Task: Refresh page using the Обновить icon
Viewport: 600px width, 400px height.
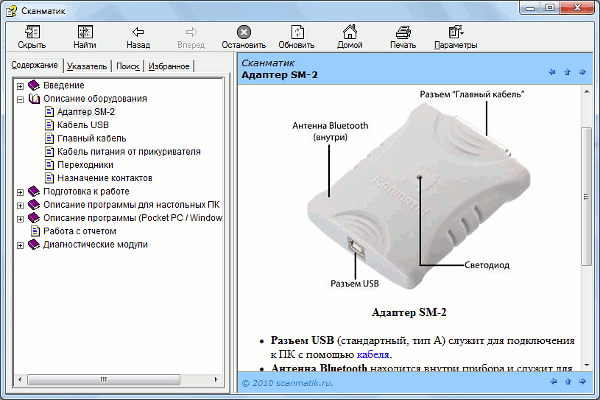Action: [296, 32]
